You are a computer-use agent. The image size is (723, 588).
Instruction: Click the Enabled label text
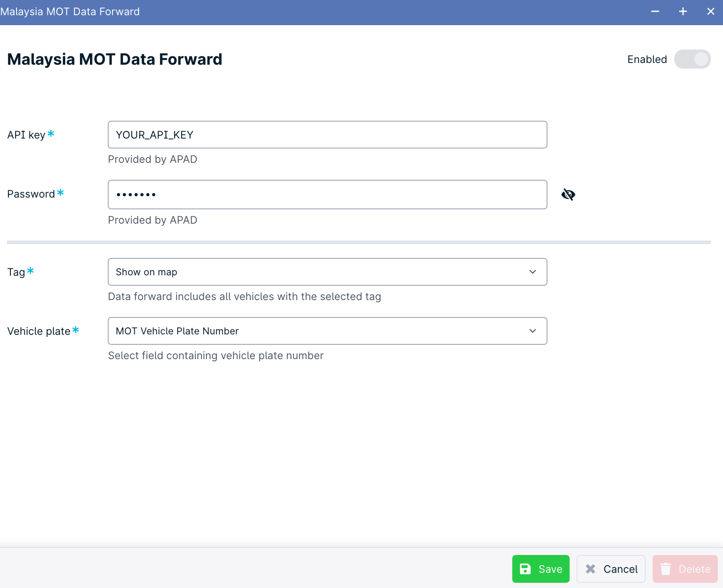click(647, 59)
